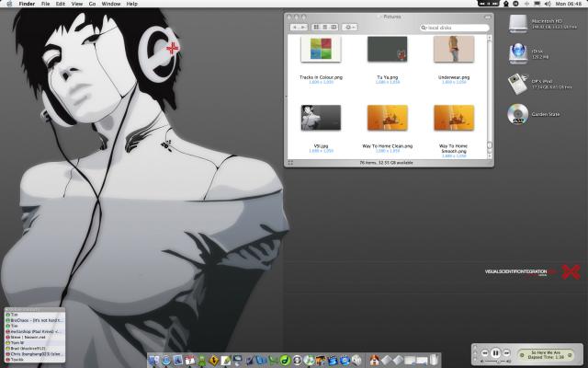Open the Trash at the Dock's end
Image resolution: width=588 pixels, height=368 pixels.
click(434, 361)
